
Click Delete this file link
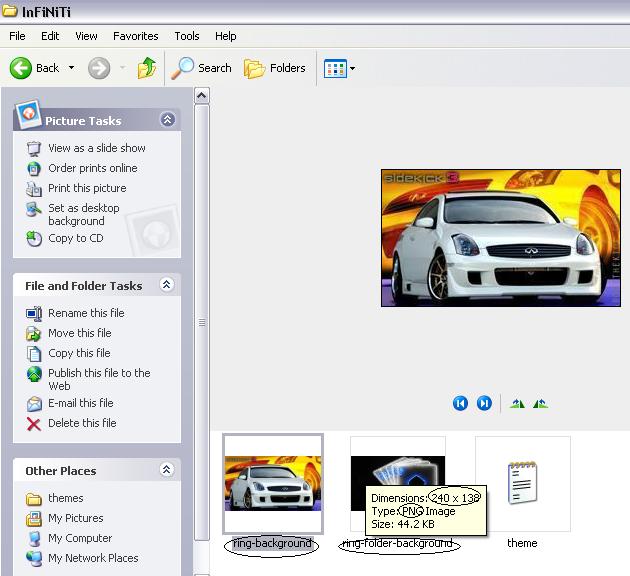pos(82,423)
